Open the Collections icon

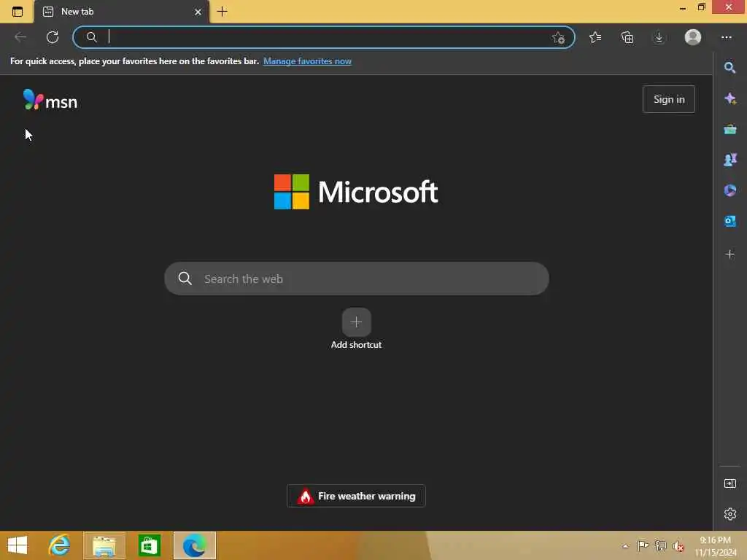point(627,37)
